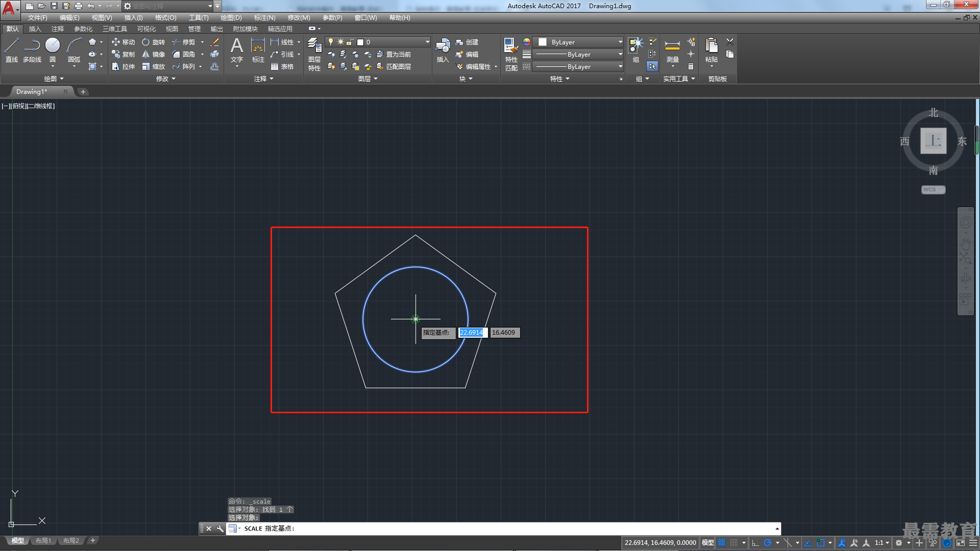
Task: Toggle object snap tracking in status bar
Action: [x=808, y=543]
